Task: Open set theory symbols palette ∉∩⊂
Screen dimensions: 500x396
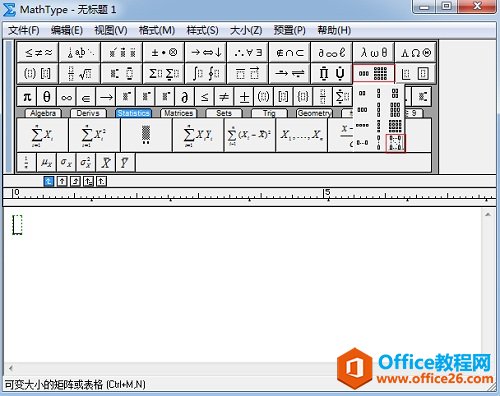Action: tap(290, 52)
